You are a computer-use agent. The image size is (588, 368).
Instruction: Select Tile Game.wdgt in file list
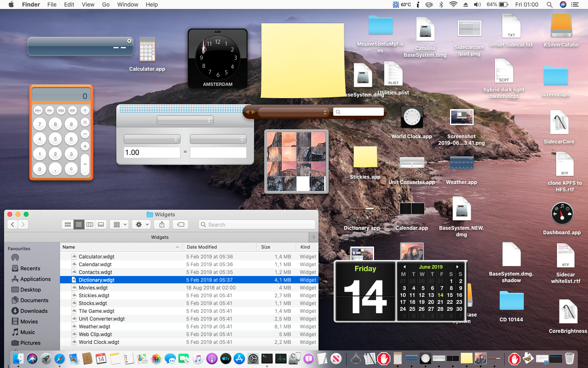click(x=189, y=311)
